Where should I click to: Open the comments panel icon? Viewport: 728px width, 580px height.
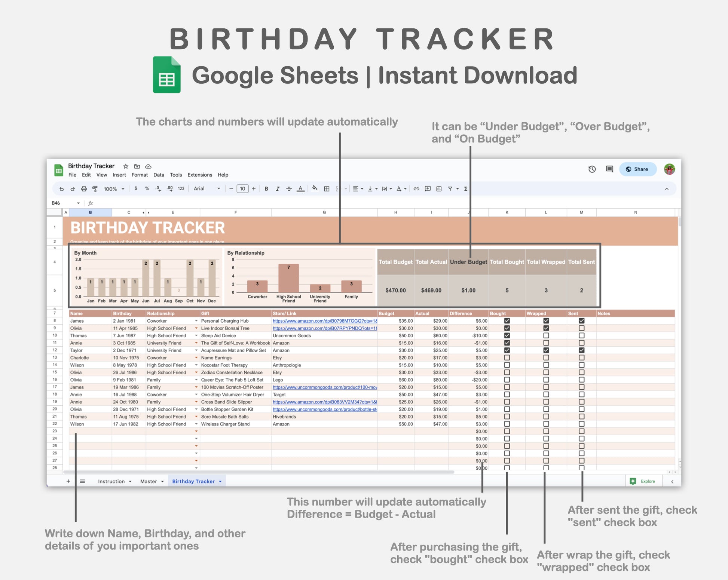[x=609, y=169]
